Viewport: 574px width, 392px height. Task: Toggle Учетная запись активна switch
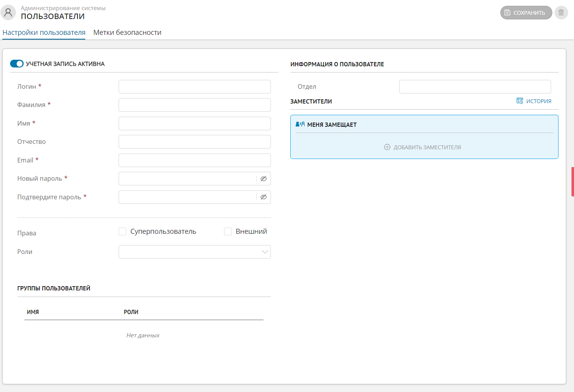[x=17, y=64]
